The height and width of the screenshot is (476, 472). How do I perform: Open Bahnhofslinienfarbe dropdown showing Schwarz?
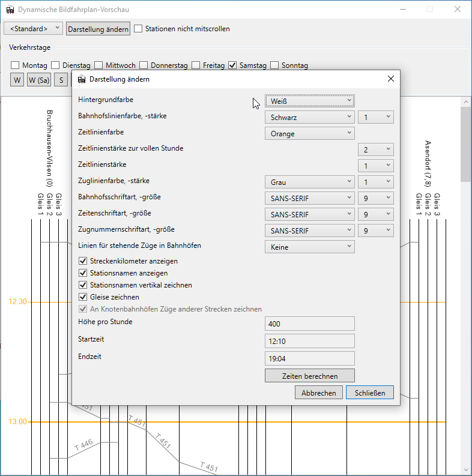pyautogui.click(x=309, y=117)
